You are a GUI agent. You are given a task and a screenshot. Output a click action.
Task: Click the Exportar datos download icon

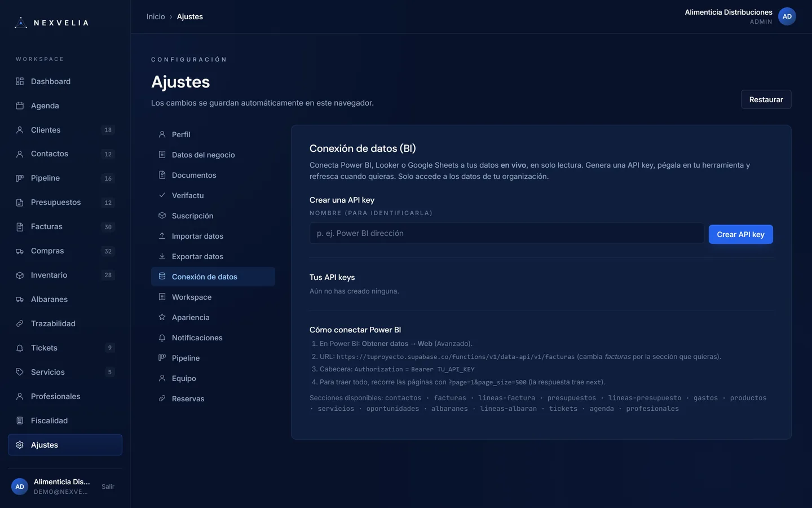point(162,256)
